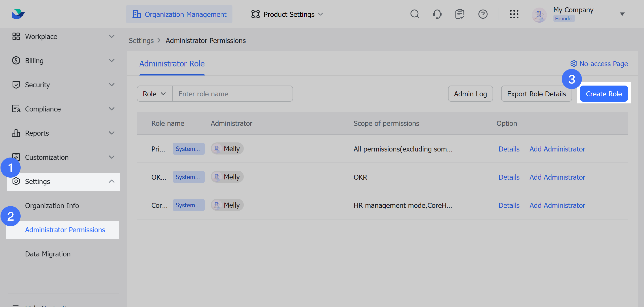Open the app grid launcher icon
The height and width of the screenshot is (307, 644).
coord(514,14)
